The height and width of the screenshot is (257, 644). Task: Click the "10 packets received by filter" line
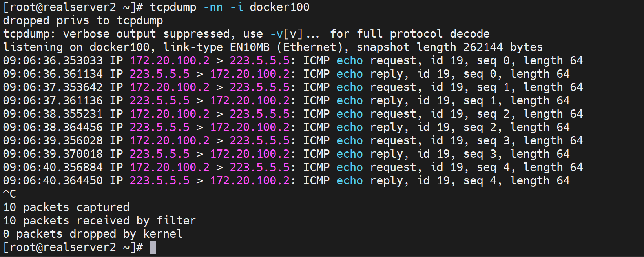tap(99, 221)
